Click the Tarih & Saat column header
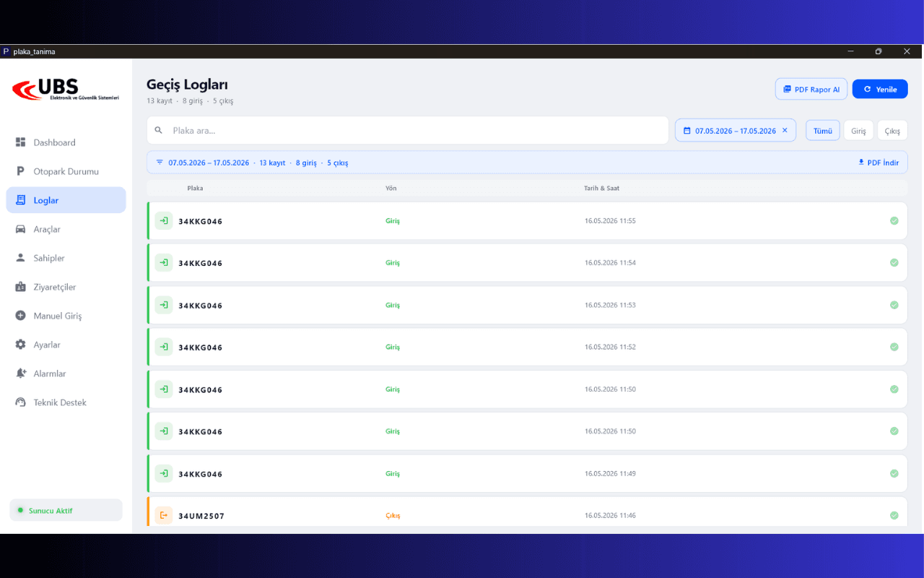924x578 pixels. [x=601, y=188]
